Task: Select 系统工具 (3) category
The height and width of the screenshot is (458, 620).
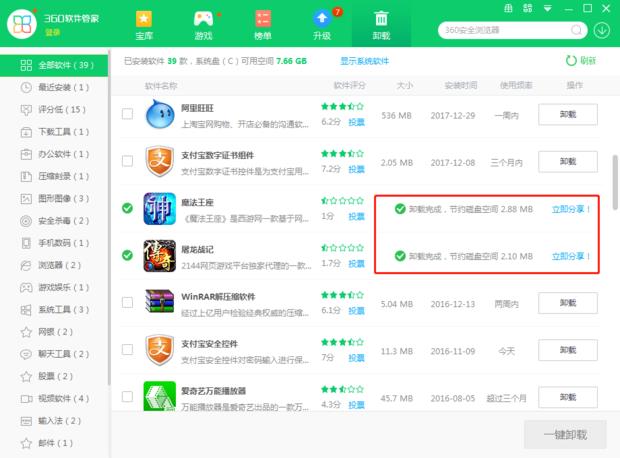Action: pos(54,310)
